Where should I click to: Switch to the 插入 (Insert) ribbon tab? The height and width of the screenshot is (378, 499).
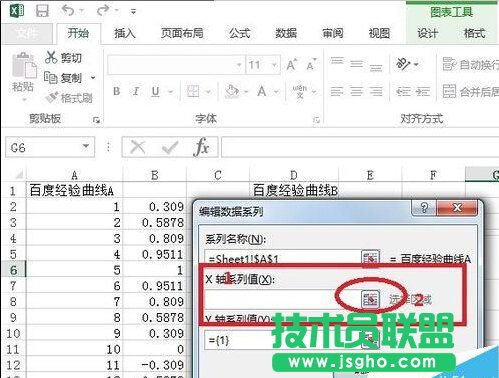(x=125, y=33)
